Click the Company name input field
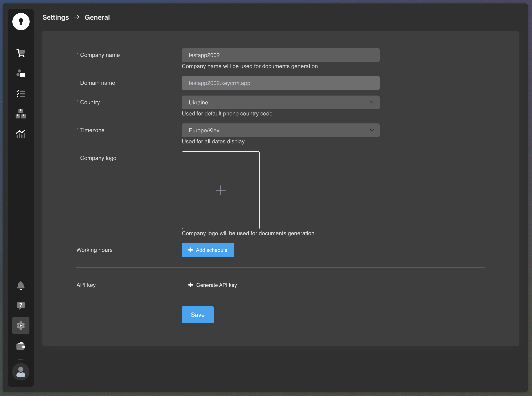This screenshot has height=396, width=532. tap(280, 55)
